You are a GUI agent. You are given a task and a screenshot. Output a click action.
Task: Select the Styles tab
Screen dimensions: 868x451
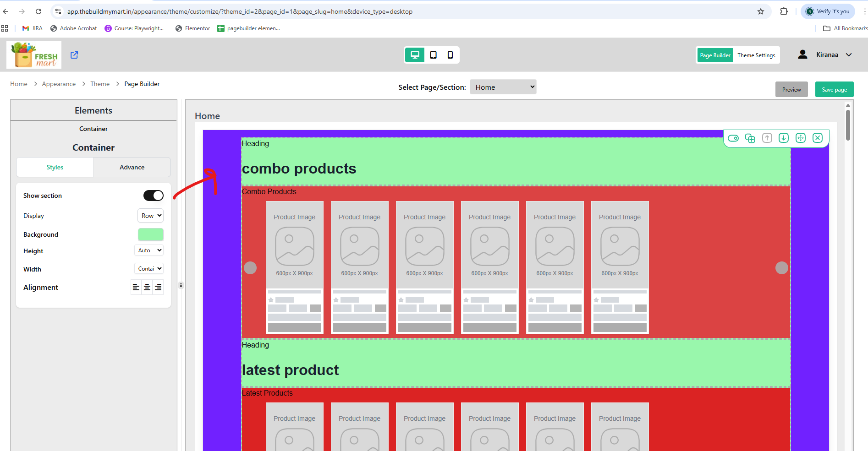(x=55, y=167)
